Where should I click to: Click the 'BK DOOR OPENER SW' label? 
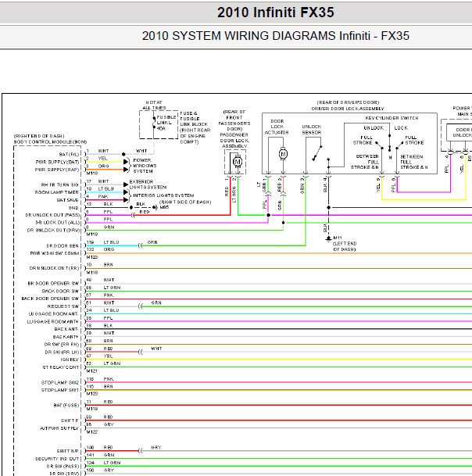[53, 283]
